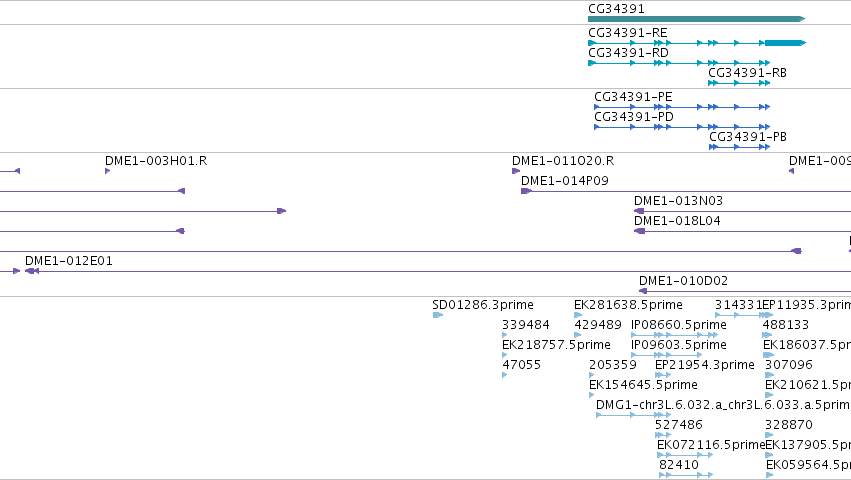Select the CG34391-RD transcript feature
Viewport: 851px width, 480px height.
679,63
